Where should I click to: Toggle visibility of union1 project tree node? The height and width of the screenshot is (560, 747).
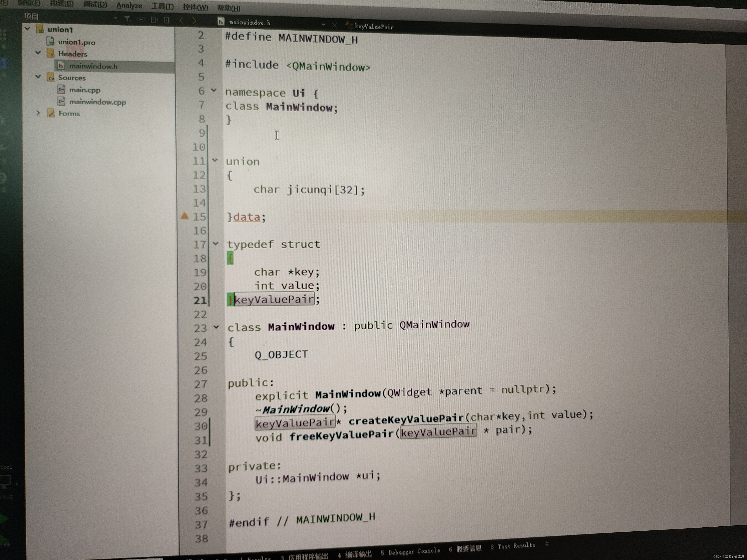coord(28,30)
